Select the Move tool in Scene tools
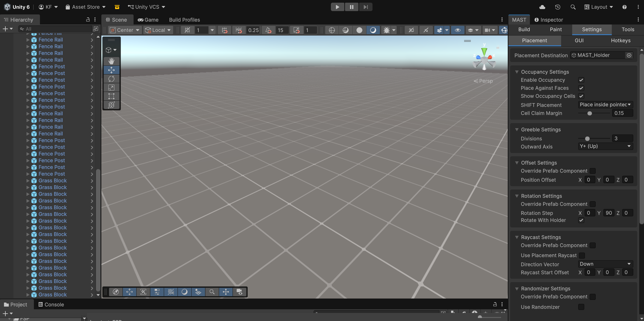 click(x=111, y=70)
